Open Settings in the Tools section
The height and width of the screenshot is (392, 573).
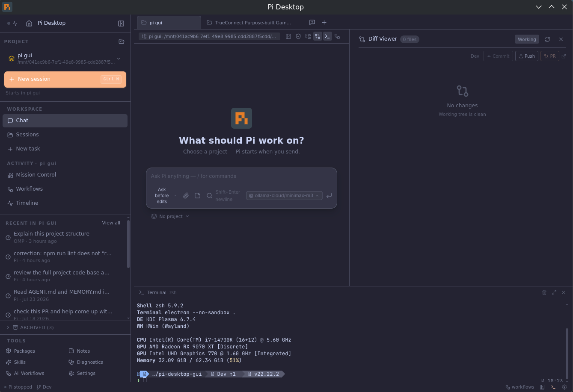pyautogui.click(x=82, y=373)
